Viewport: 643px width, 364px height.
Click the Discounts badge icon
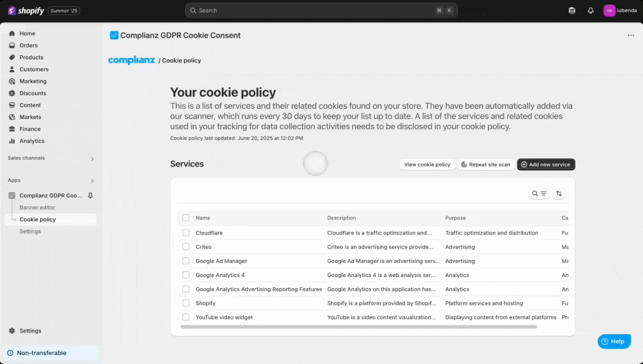[12, 94]
